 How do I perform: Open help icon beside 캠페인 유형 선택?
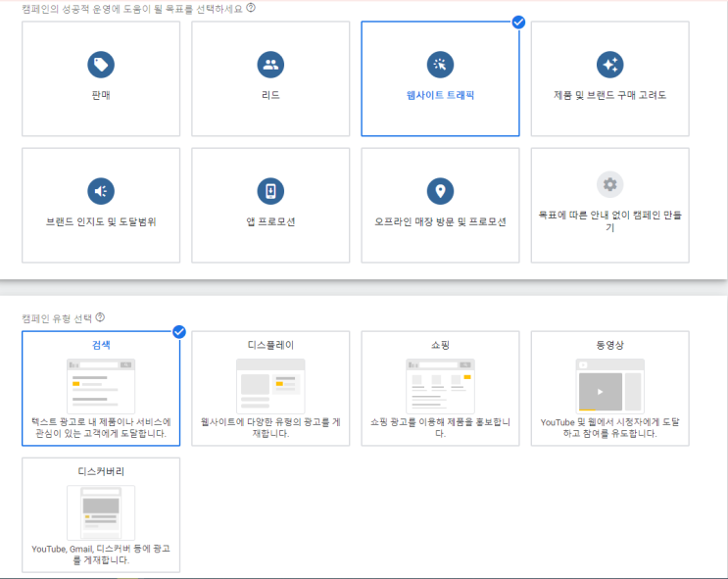coord(100,317)
